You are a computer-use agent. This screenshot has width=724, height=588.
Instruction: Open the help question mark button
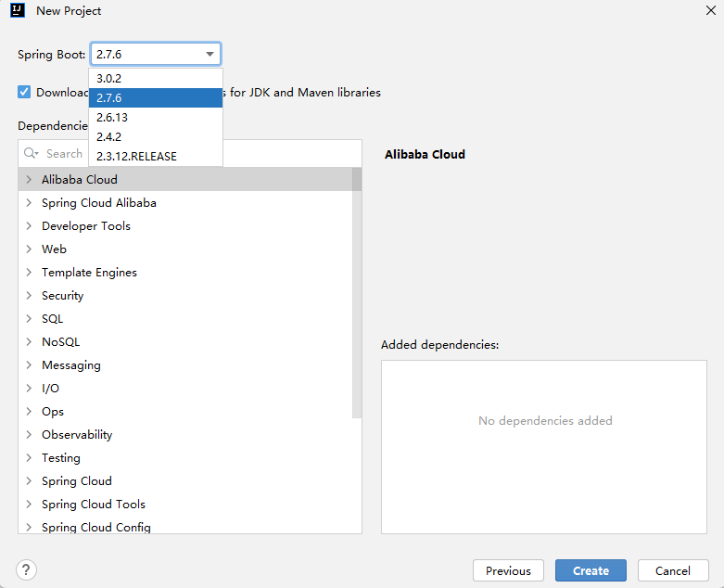[26, 569]
